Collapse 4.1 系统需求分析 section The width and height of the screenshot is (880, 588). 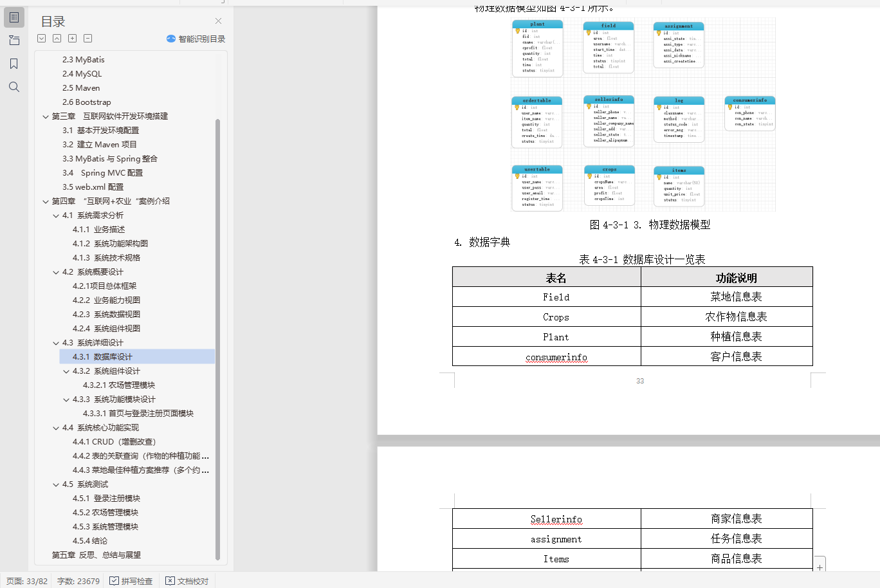point(56,216)
